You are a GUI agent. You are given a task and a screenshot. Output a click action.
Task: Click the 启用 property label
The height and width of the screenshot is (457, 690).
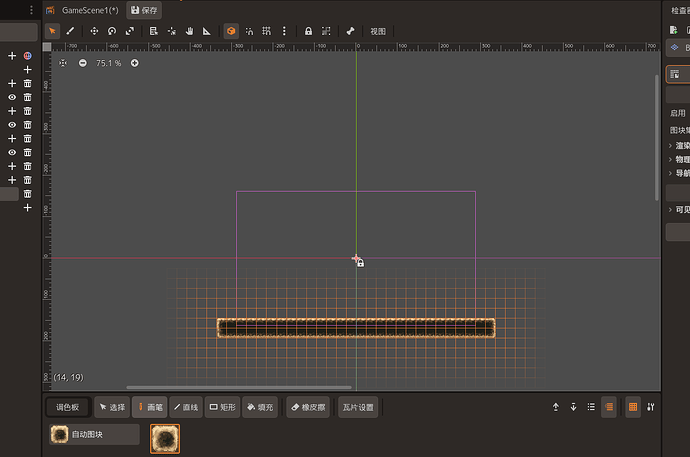pyautogui.click(x=678, y=113)
